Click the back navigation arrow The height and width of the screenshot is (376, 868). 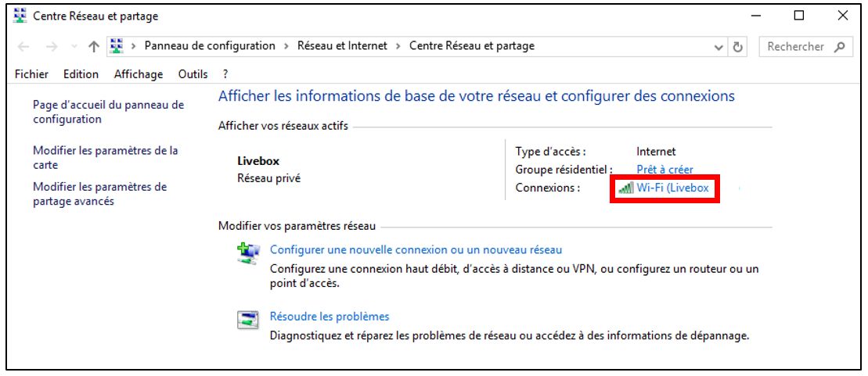23,47
